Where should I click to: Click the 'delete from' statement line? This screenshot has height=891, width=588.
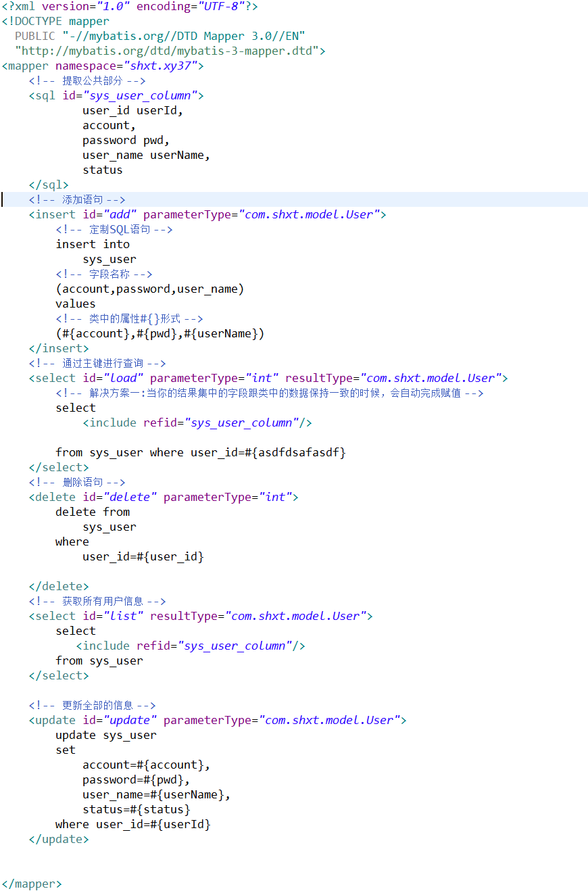(x=93, y=512)
